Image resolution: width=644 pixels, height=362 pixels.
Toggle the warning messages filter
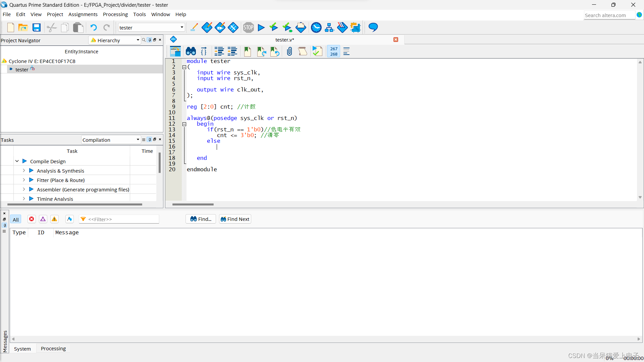54,219
